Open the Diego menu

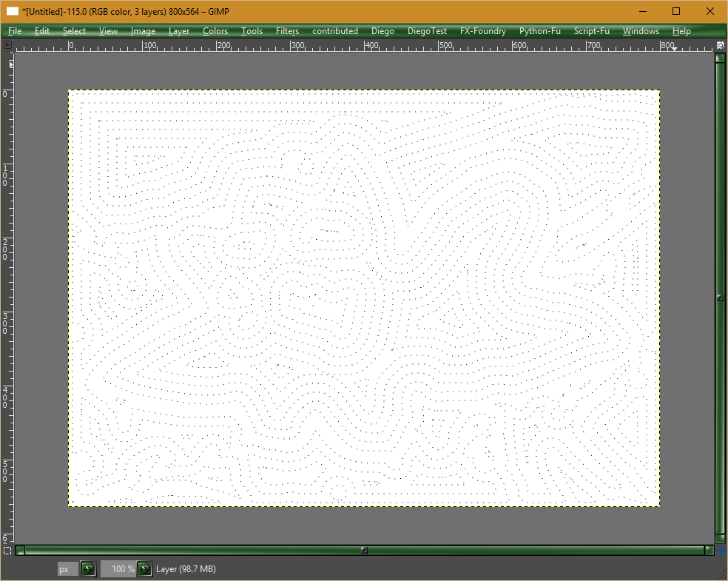tap(382, 31)
